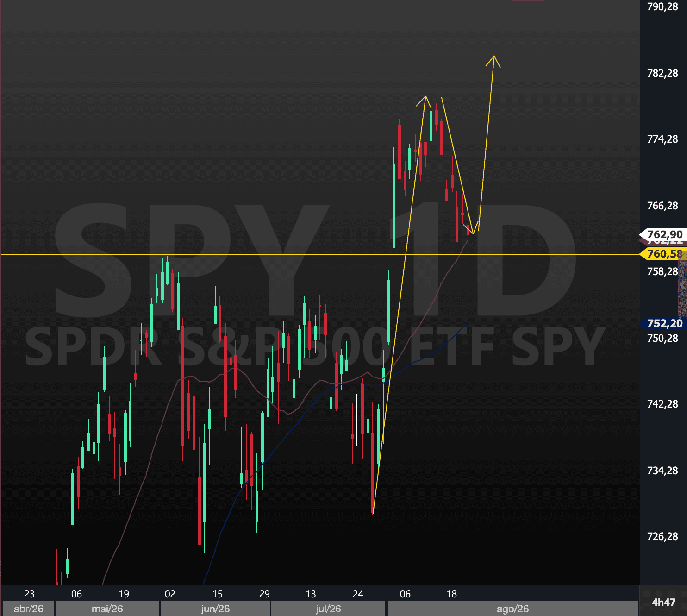687x616 pixels.
Task: Select the jun/26 month segment
Action: click(x=216, y=609)
